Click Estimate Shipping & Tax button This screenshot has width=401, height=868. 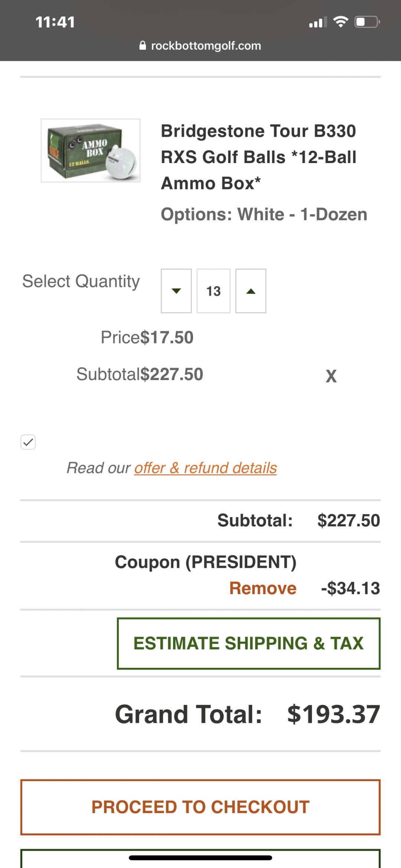pyautogui.click(x=248, y=643)
